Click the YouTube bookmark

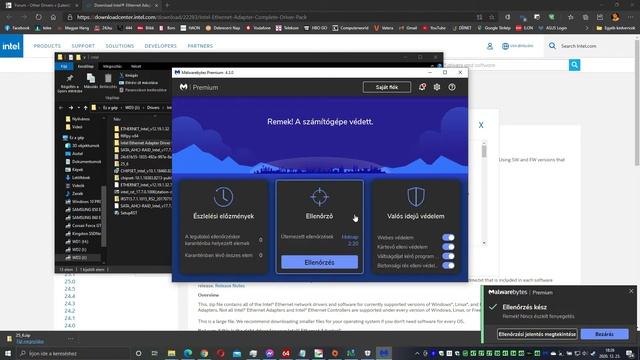pos(435,28)
